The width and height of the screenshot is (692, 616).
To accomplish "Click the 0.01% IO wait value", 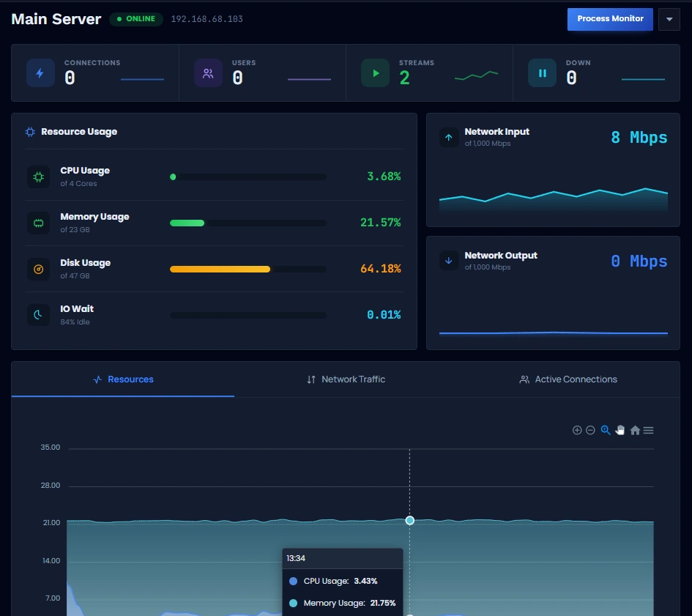I will point(384,315).
